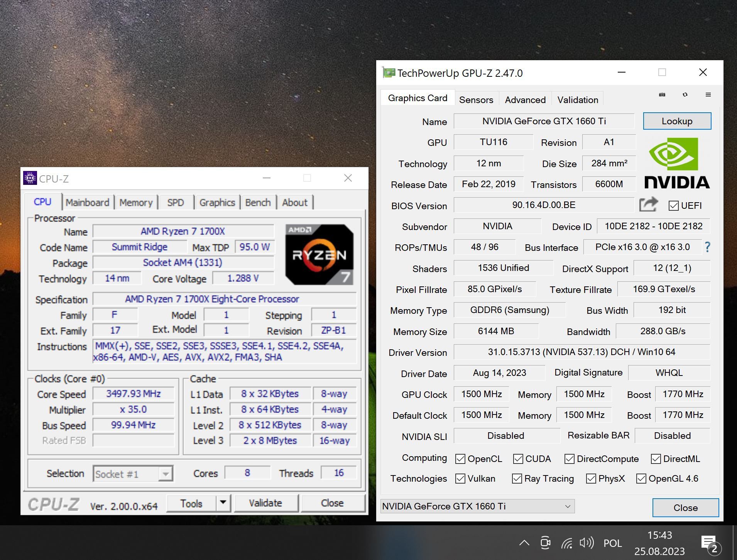Switch to the Sensors tab in GPU-Z
Screen dimensions: 737x560
476,100
